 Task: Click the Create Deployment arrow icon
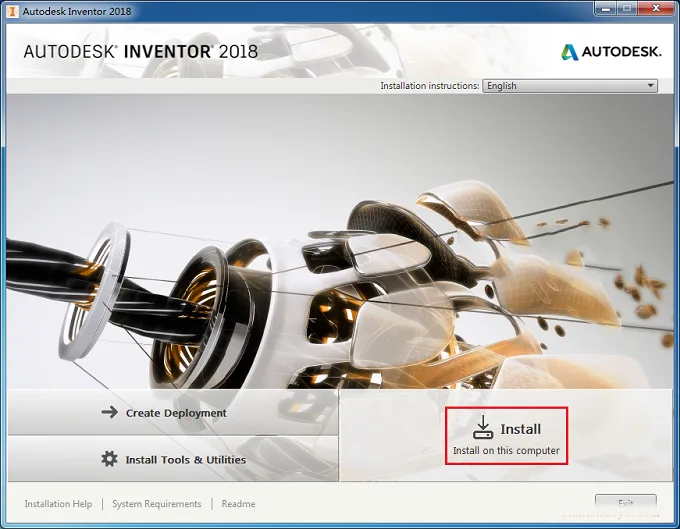pyautogui.click(x=110, y=412)
